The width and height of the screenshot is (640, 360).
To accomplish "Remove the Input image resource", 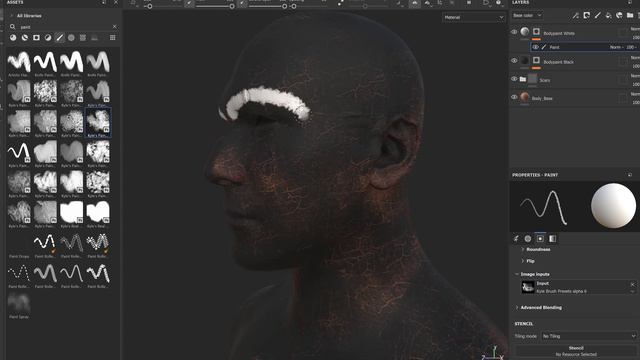I will tap(633, 284).
